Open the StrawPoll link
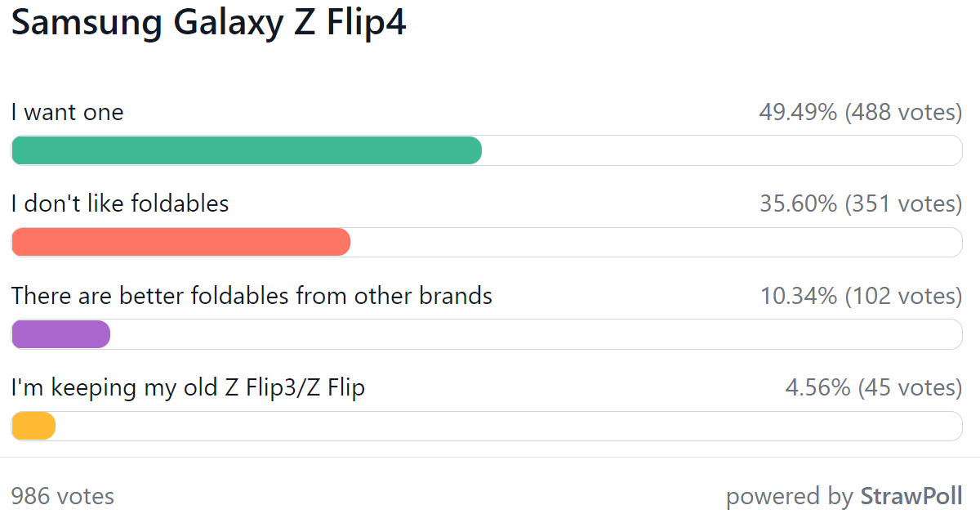 tap(911, 496)
